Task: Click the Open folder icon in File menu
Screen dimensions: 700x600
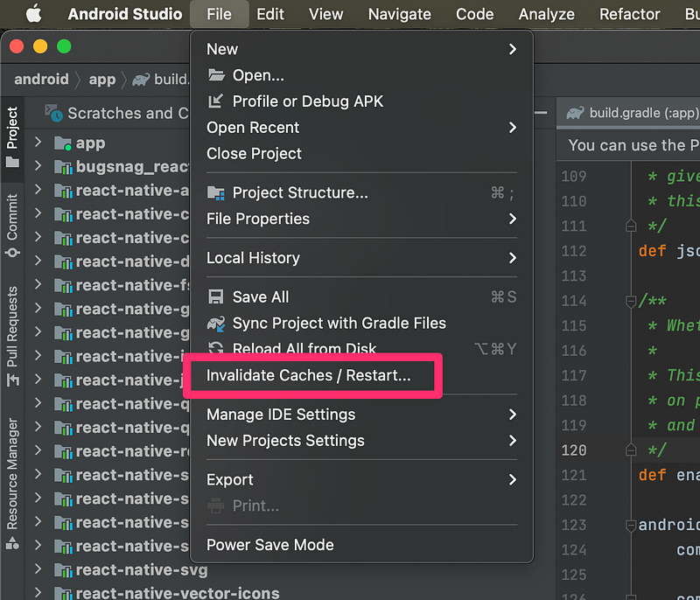Action: (216, 75)
